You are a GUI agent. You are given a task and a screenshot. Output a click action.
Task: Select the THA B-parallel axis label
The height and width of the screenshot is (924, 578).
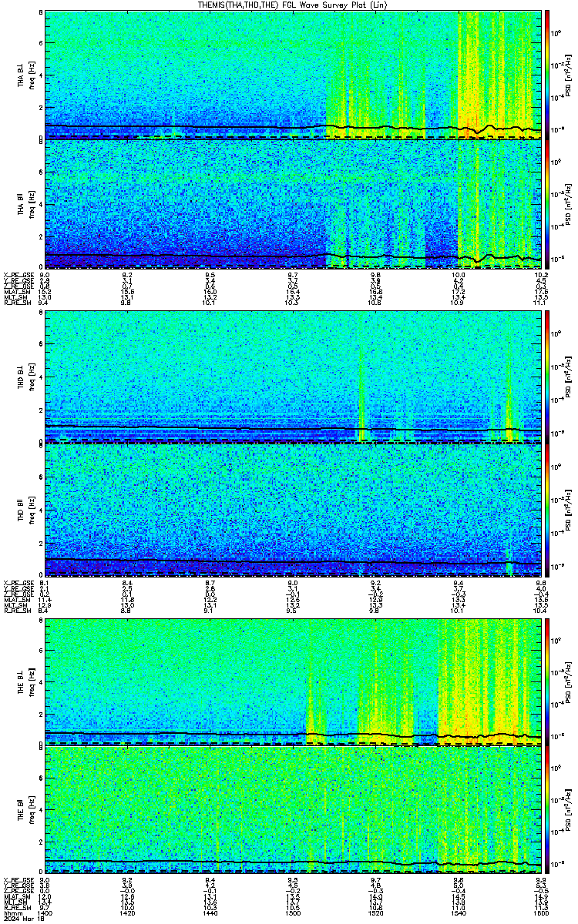tap(22, 204)
